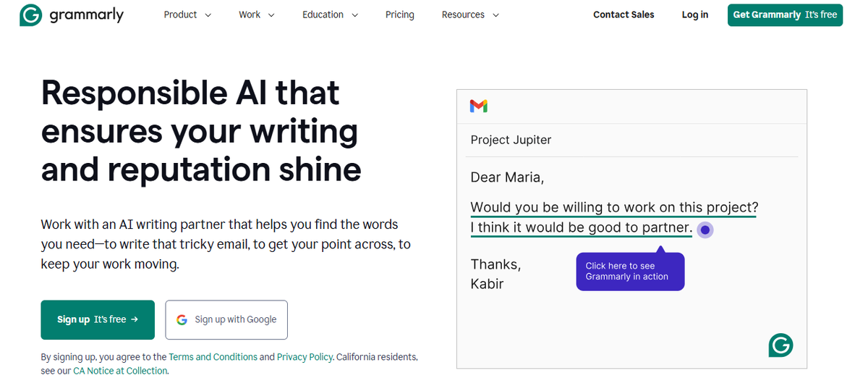Expand the Work dropdown menu
This screenshot has height=378, width=868.
(256, 14)
